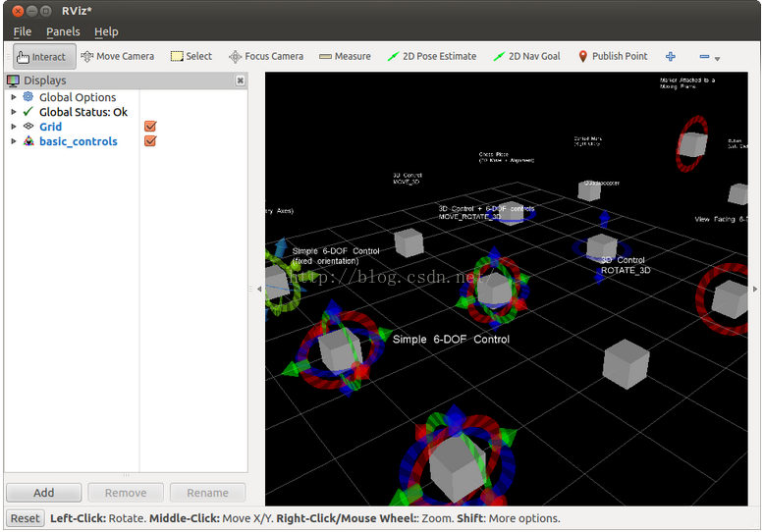Select the Global Options tree item

click(x=78, y=97)
